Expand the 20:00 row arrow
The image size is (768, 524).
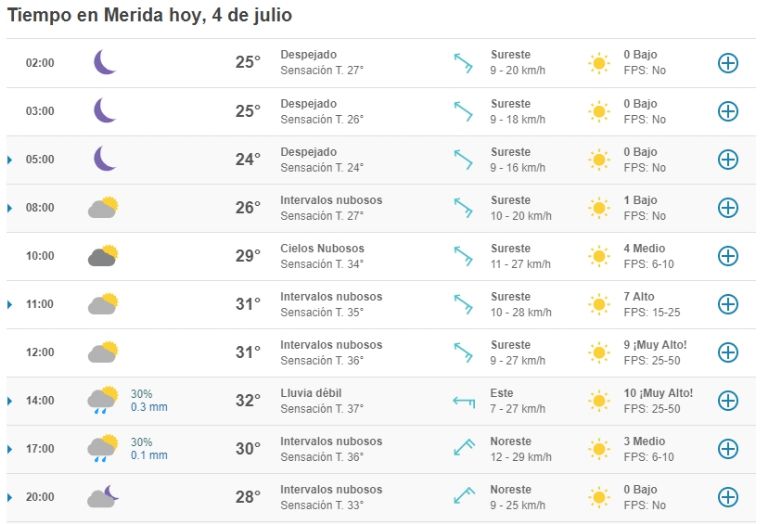coord(9,498)
